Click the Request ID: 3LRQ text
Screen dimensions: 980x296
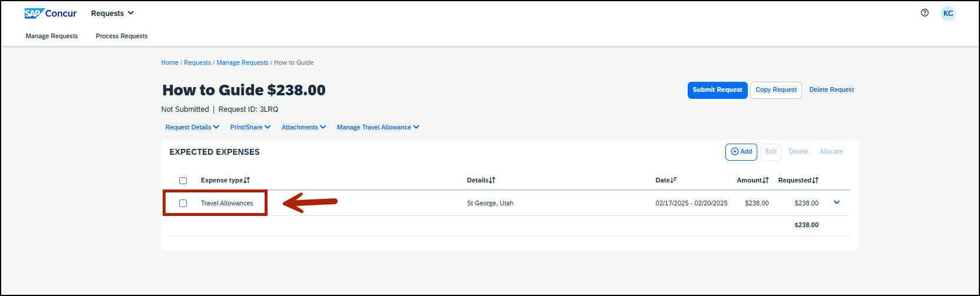point(249,109)
